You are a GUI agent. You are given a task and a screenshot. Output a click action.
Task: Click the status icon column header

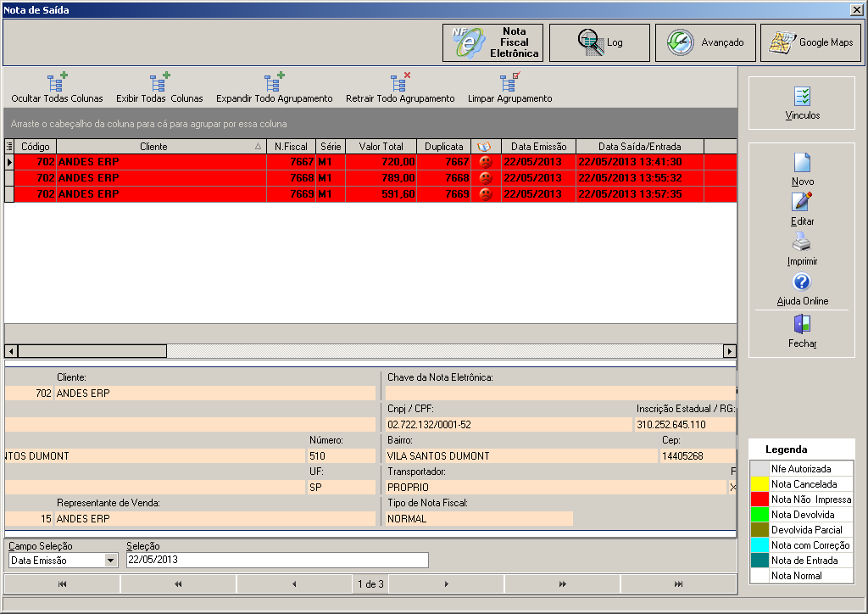click(486, 147)
